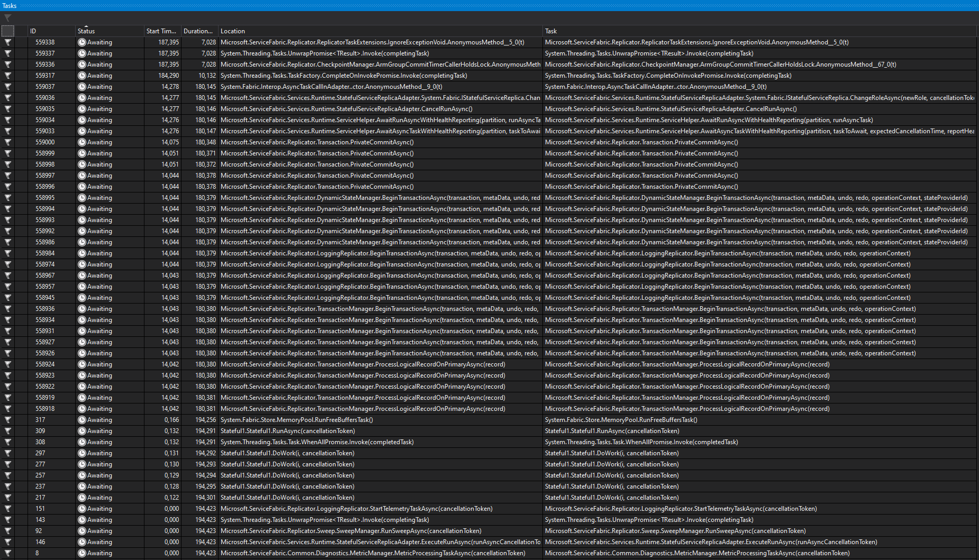Flag task 559037 row
Image resolution: width=979 pixels, height=560 pixels.
point(8,87)
